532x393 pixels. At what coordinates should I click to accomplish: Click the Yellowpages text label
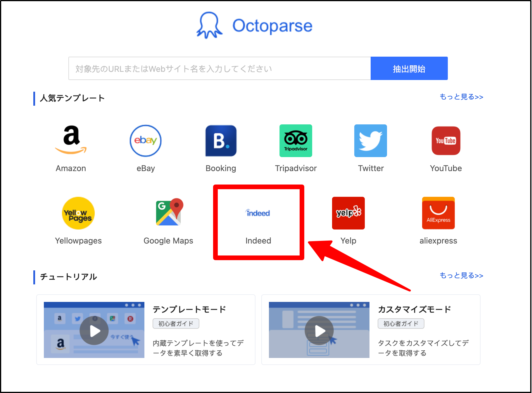pos(78,241)
